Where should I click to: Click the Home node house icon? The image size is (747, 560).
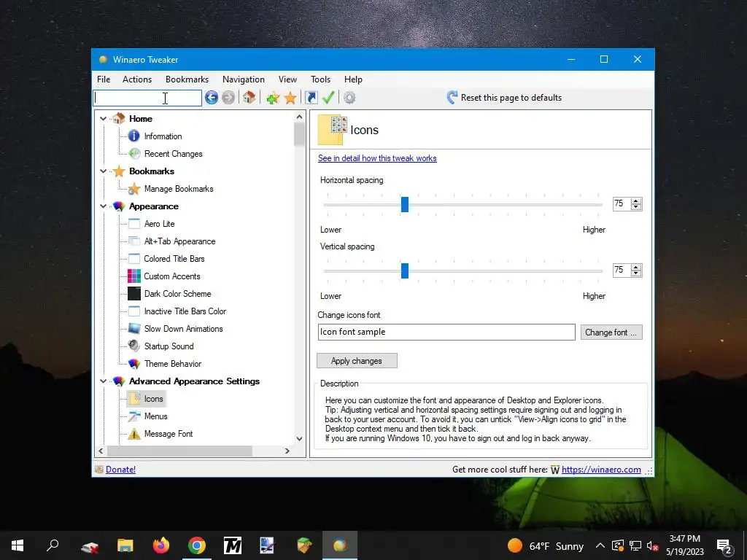119,119
